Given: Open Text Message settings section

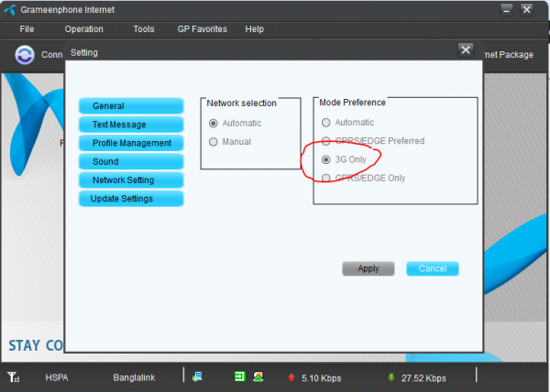Looking at the screenshot, I should click(x=131, y=125).
